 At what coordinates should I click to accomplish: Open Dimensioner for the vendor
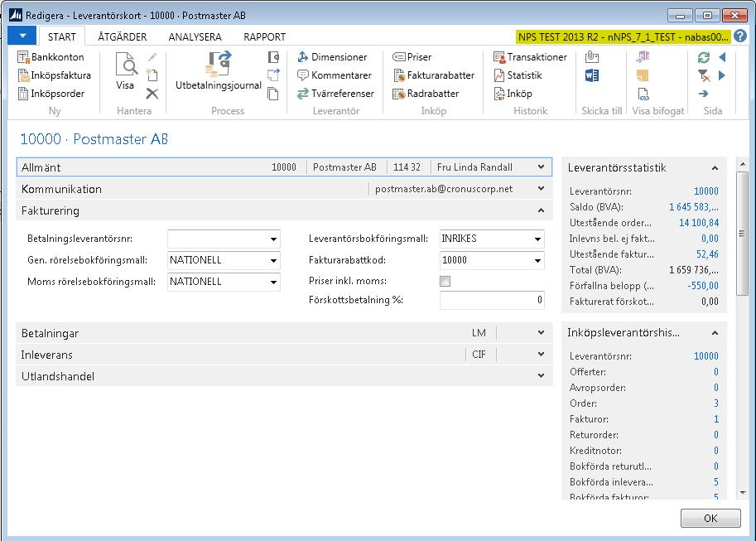(332, 57)
